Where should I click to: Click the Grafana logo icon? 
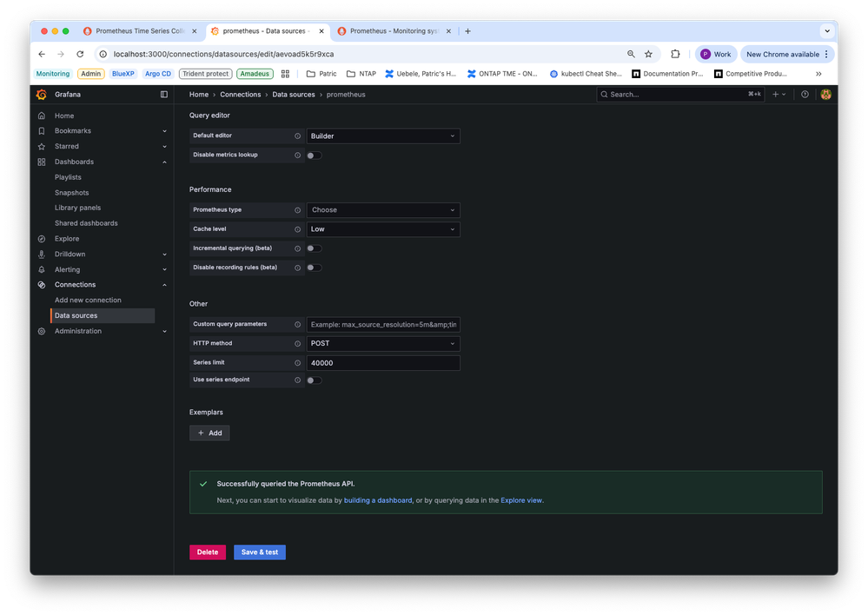(41, 95)
